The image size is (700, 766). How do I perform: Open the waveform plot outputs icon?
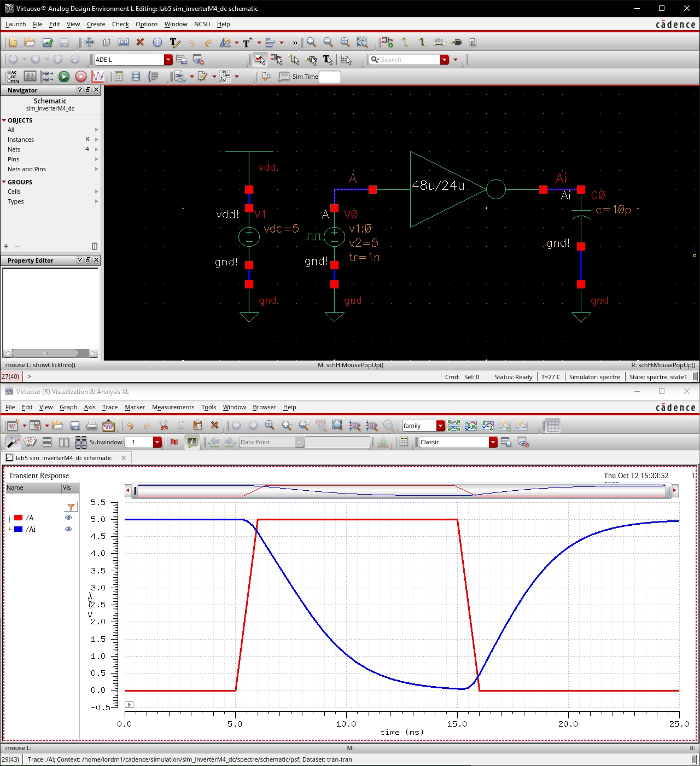coord(98,77)
